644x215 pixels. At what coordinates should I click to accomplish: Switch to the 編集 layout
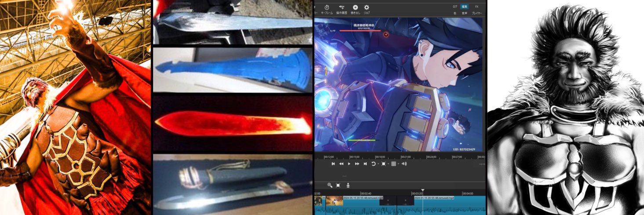click(465, 7)
